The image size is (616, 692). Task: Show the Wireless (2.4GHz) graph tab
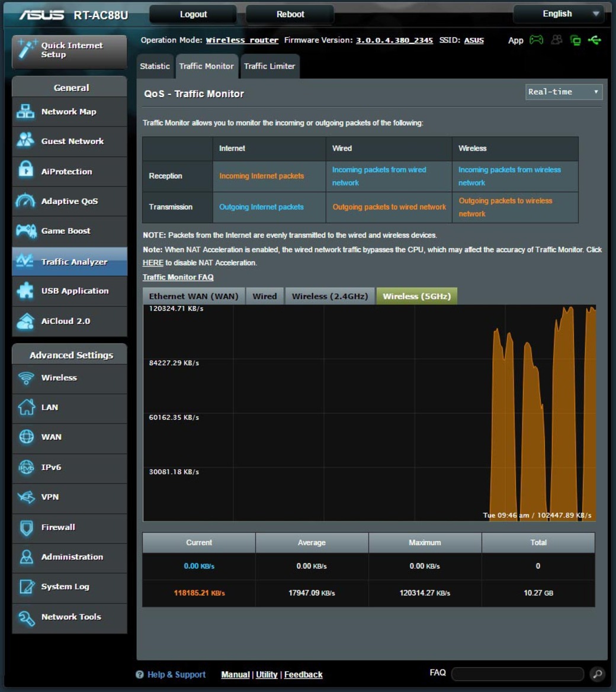[x=330, y=296]
